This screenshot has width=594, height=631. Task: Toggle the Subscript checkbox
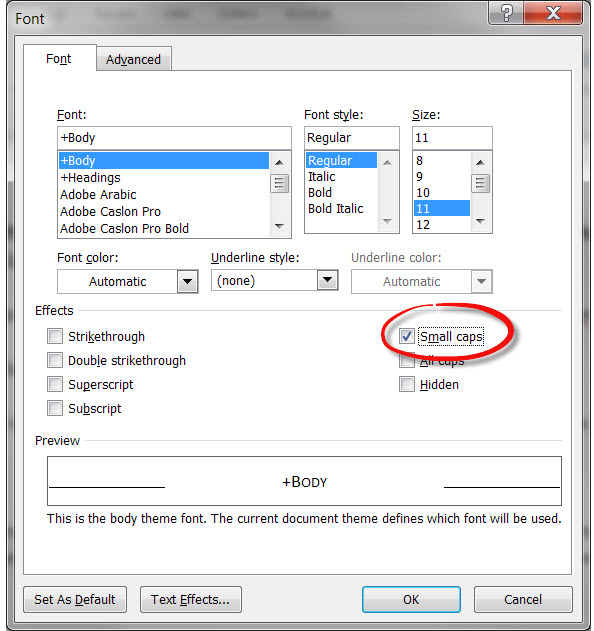click(x=55, y=408)
